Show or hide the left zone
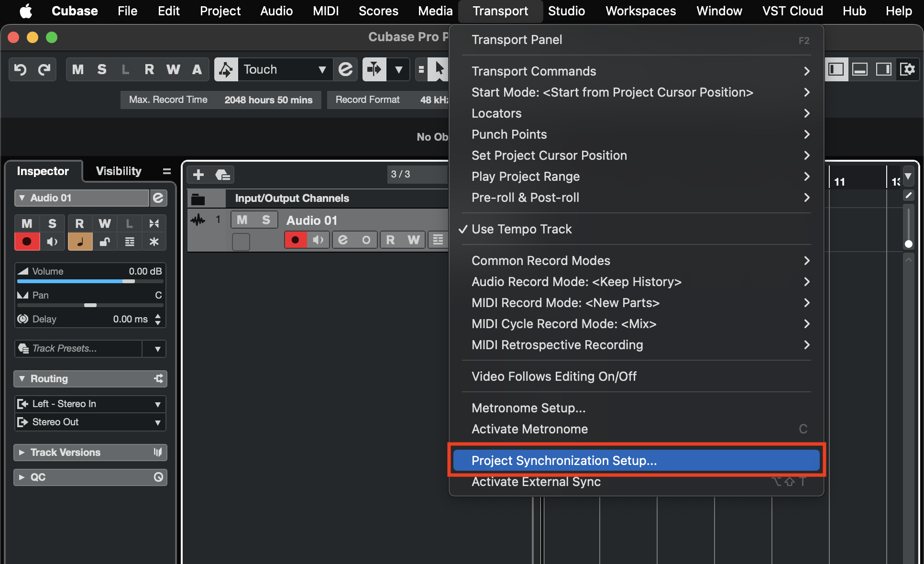Image resolution: width=924 pixels, height=564 pixels. (836, 70)
